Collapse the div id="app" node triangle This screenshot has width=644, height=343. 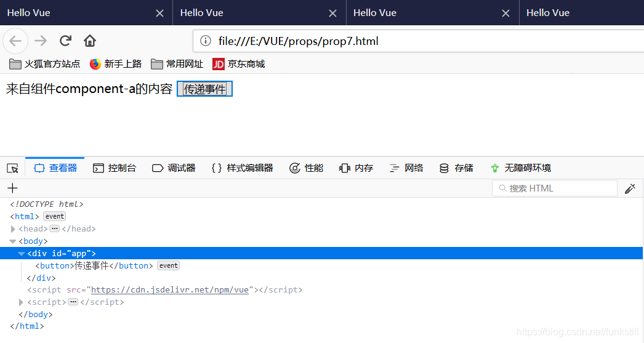(x=22, y=254)
